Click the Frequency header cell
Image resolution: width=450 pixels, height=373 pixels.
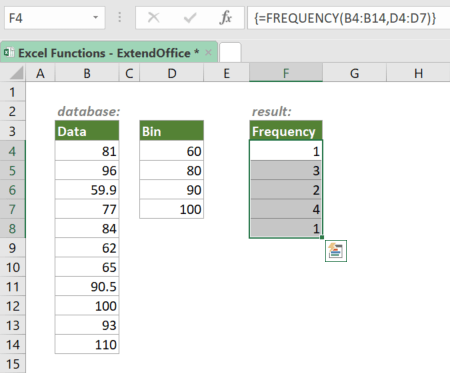(286, 131)
